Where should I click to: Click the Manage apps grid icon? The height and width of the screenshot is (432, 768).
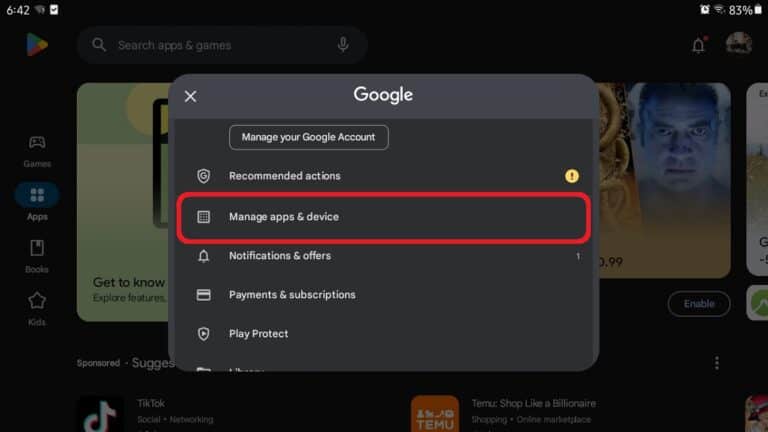click(204, 217)
